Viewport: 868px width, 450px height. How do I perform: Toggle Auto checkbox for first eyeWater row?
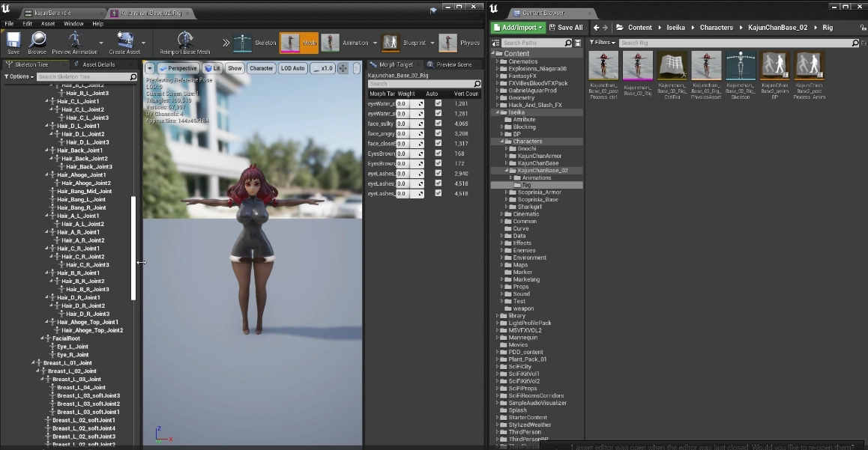pos(438,103)
